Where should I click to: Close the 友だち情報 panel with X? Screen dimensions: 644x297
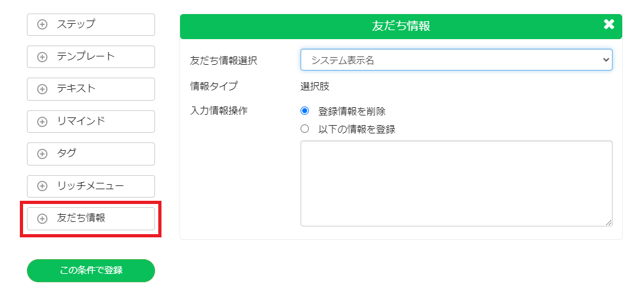(x=609, y=24)
